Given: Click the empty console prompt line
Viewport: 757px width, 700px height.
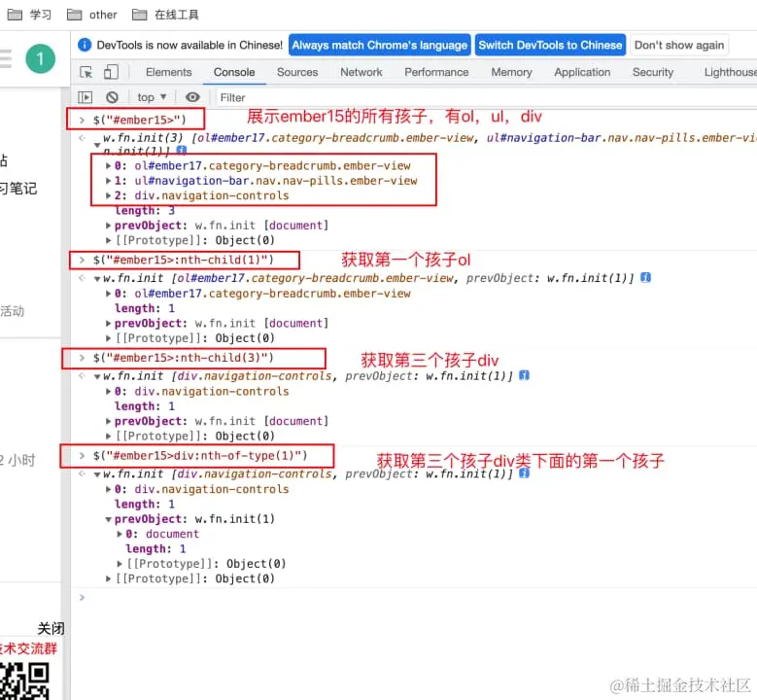Looking at the screenshot, I should click(x=414, y=598).
